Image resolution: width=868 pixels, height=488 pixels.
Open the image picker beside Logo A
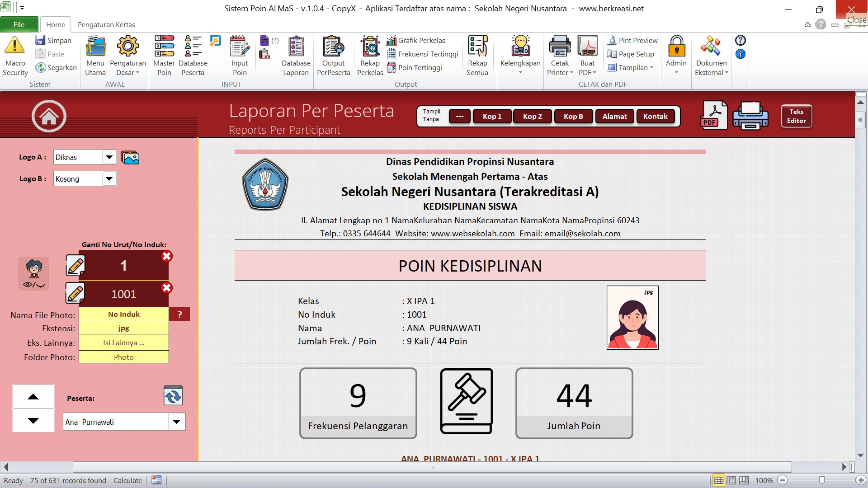(x=130, y=157)
